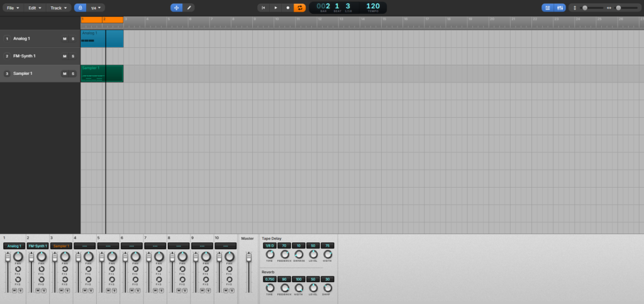Open the Edit menu
The image size is (644, 304).
(x=35, y=8)
